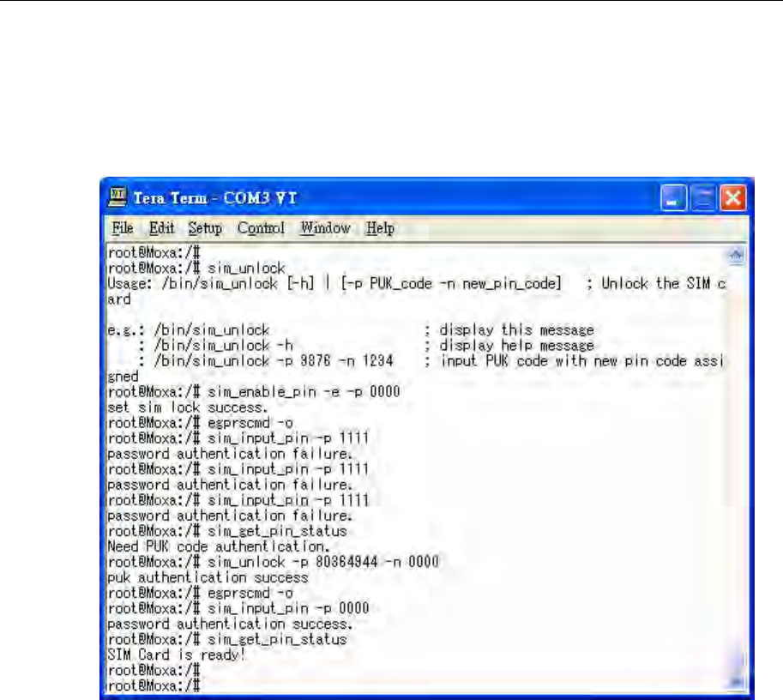Click 'puk authentication success' output line

click(208, 577)
